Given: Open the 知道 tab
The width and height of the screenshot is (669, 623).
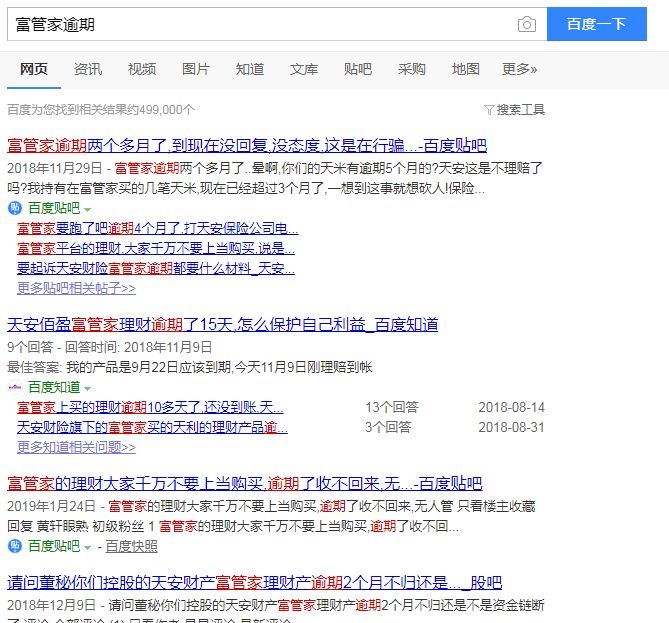Looking at the screenshot, I should [x=250, y=69].
